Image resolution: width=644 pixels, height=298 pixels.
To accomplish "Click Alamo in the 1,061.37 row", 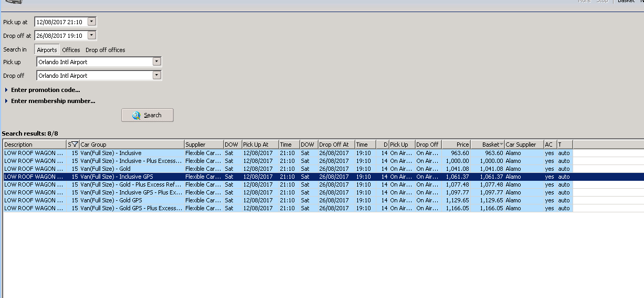I will [x=513, y=177].
